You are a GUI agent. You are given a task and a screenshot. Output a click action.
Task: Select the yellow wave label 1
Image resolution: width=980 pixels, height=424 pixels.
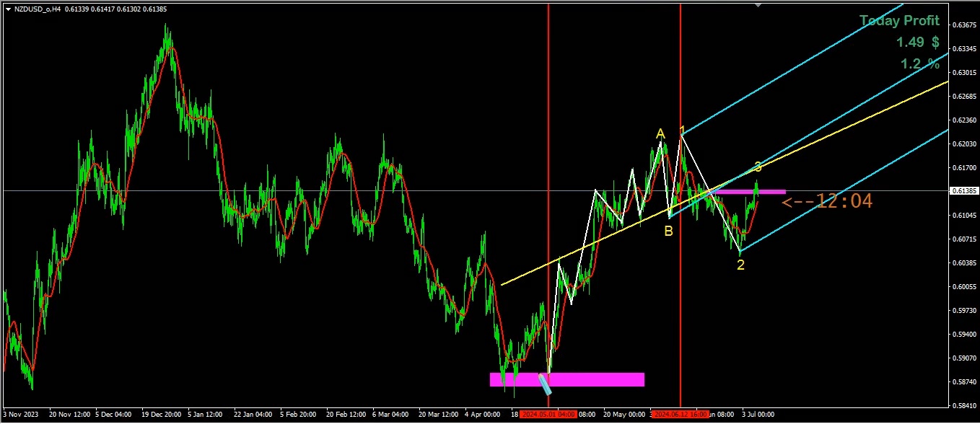tap(682, 131)
